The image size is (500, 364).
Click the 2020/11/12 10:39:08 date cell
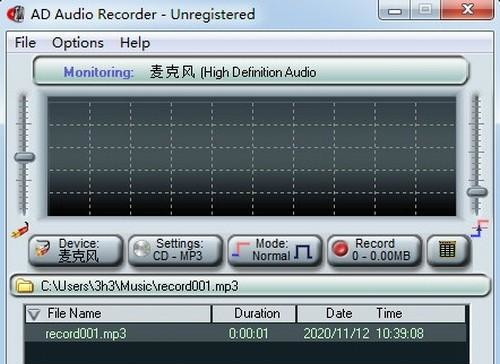point(363,334)
